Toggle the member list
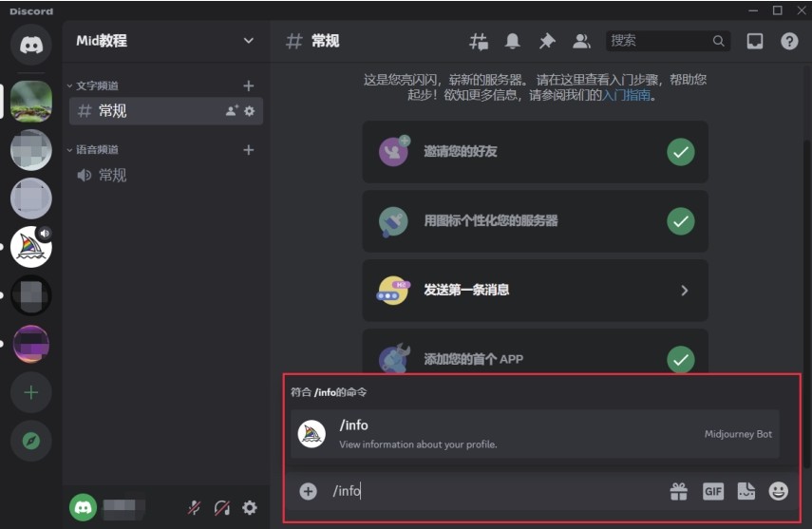Viewport: 812px width, 529px height. (581, 41)
